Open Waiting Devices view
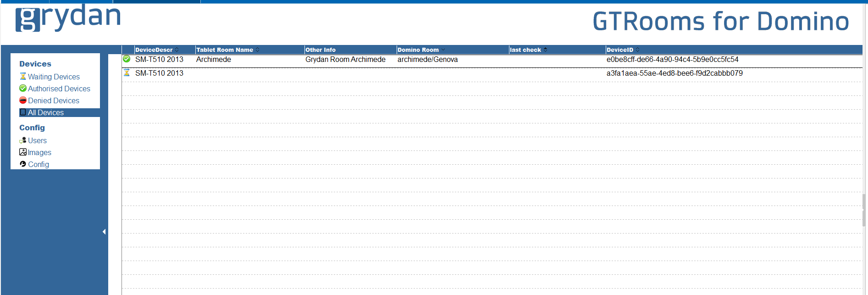 [x=54, y=77]
